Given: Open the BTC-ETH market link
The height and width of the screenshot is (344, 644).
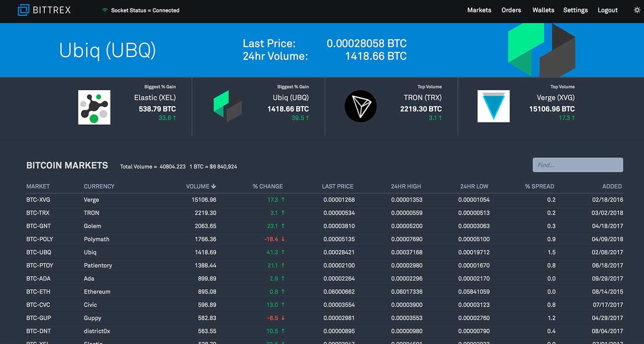Looking at the screenshot, I should (x=38, y=292).
